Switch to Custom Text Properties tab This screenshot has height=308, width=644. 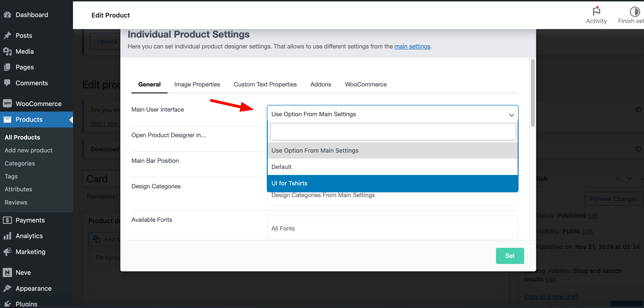pos(265,84)
